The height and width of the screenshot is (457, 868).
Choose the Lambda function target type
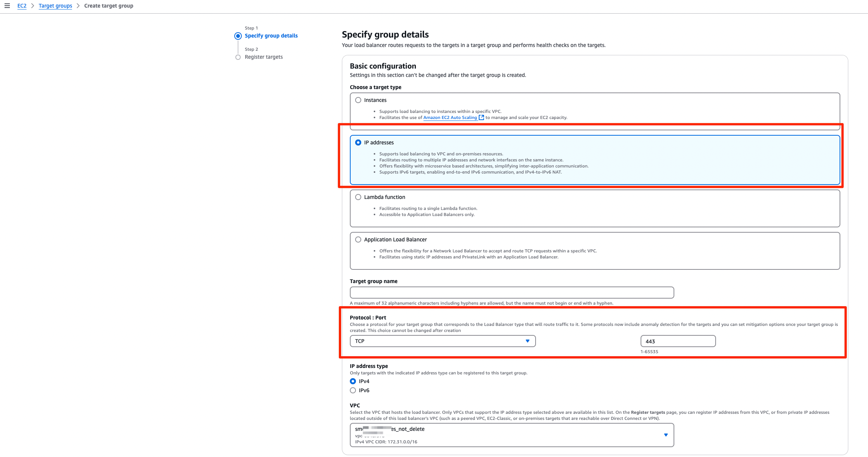[x=358, y=197]
